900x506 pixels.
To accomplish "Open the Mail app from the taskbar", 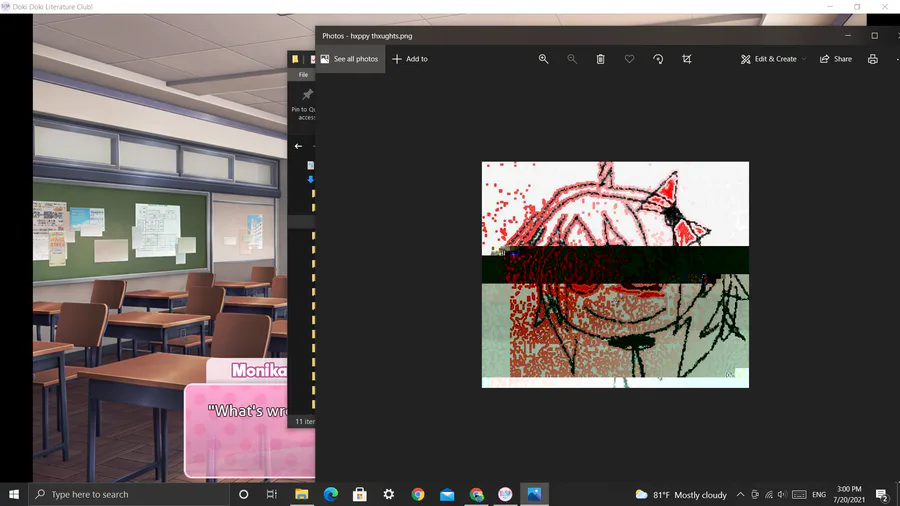I will click(447, 494).
